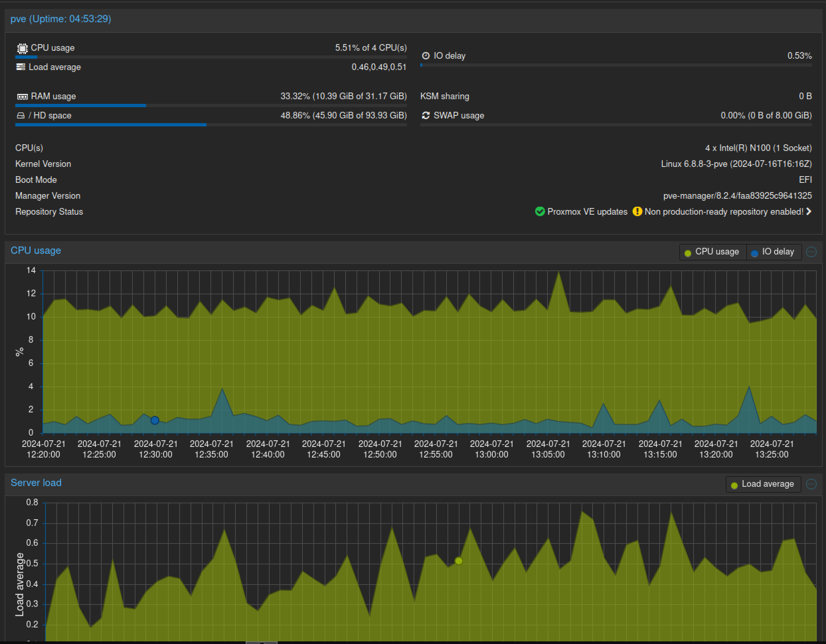Viewport: 826px width, 644px height.
Task: Click the 'Non production-ready repository enabled!' text
Action: 724,212
